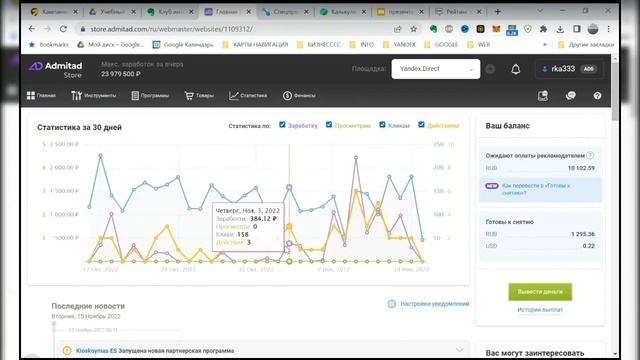Open the Yandex.Direct platform dropdown
Image resolution: width=640 pixels, height=360 pixels.
[436, 69]
